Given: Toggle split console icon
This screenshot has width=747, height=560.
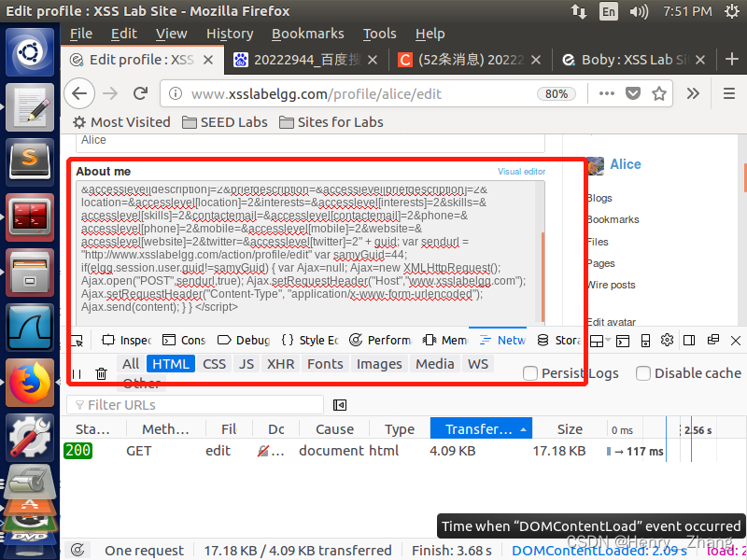Looking at the screenshot, I should (623, 341).
